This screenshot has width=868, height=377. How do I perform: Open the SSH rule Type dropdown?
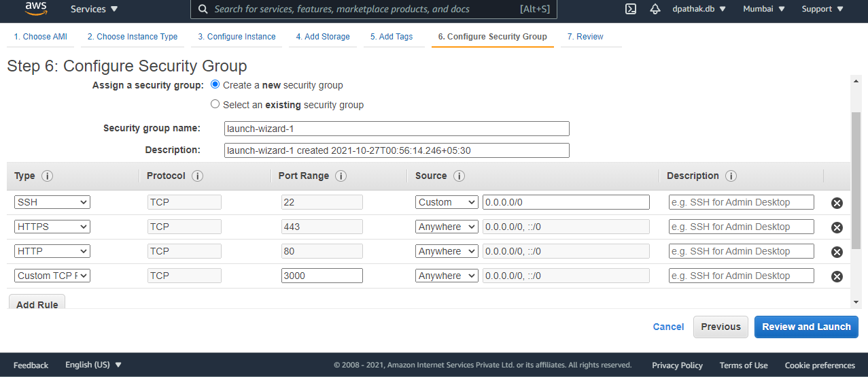(x=52, y=202)
